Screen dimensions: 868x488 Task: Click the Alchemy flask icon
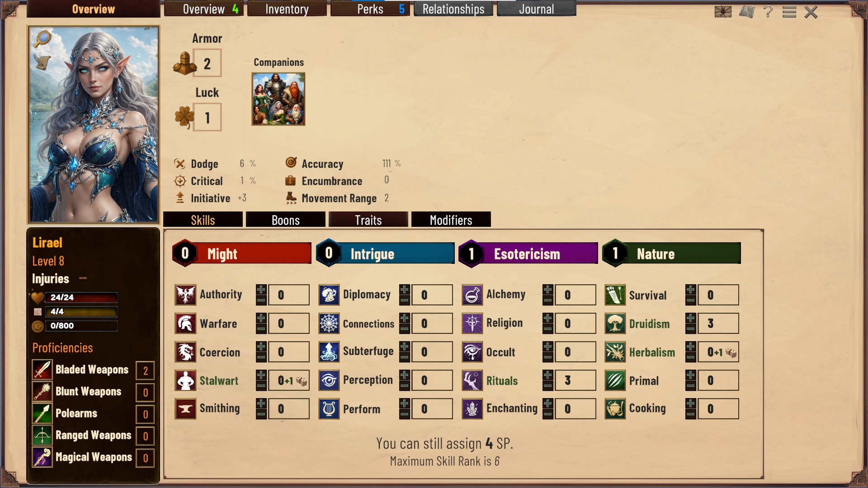(x=472, y=295)
